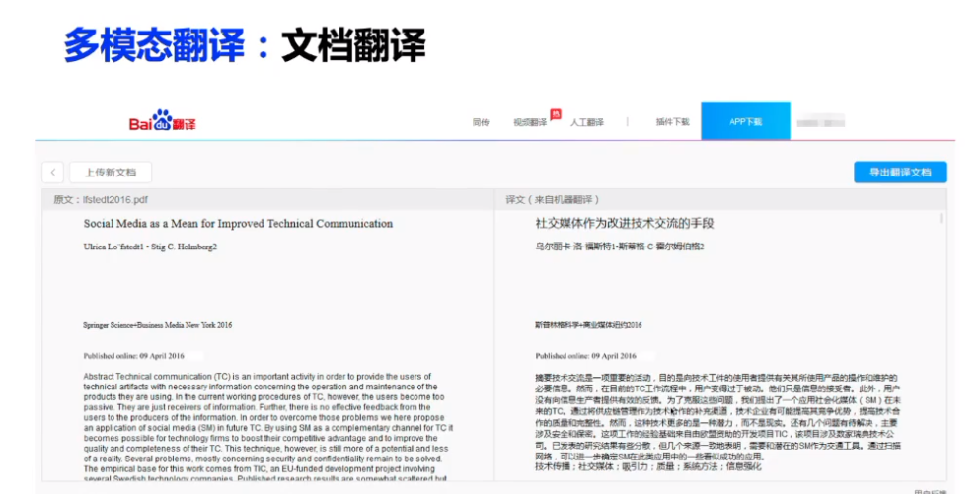
Task: Click the red 热 badge icon
Action: [x=556, y=113]
